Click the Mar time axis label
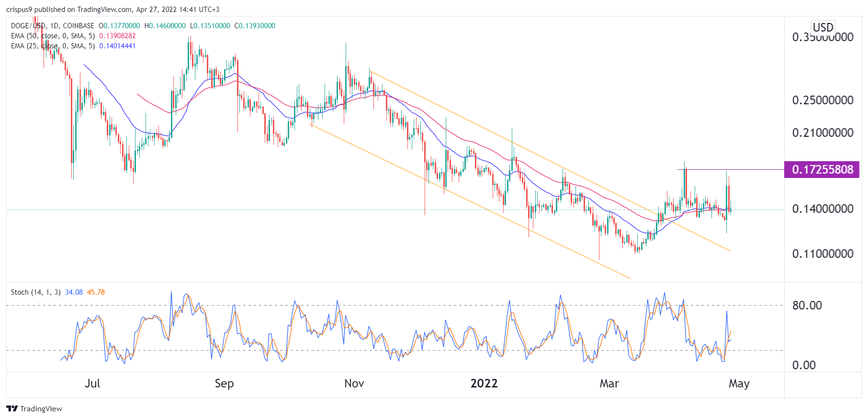 coord(609,384)
